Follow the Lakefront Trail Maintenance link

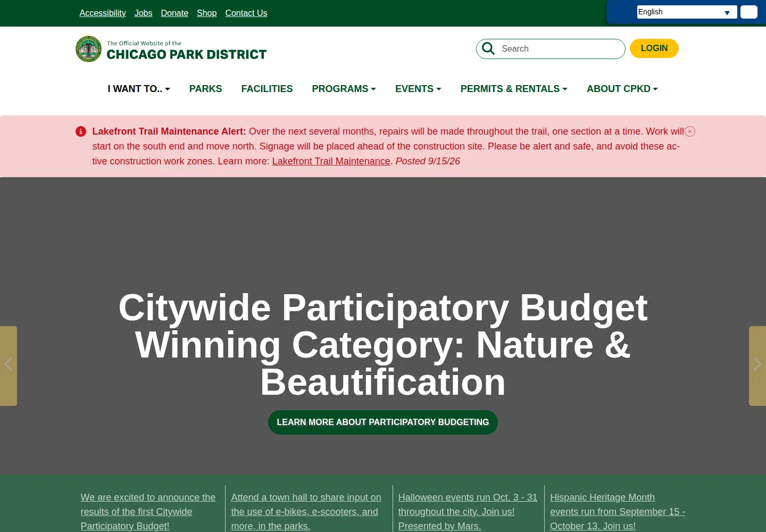pos(331,161)
